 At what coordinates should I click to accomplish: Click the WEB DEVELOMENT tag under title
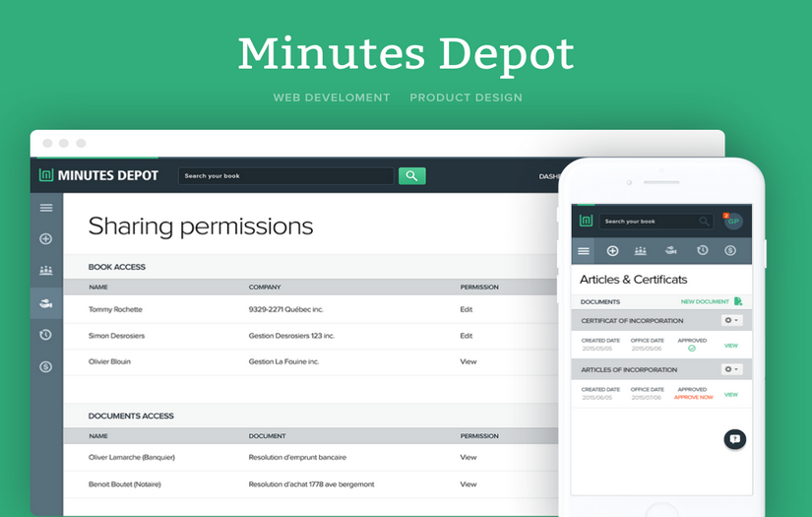[332, 97]
